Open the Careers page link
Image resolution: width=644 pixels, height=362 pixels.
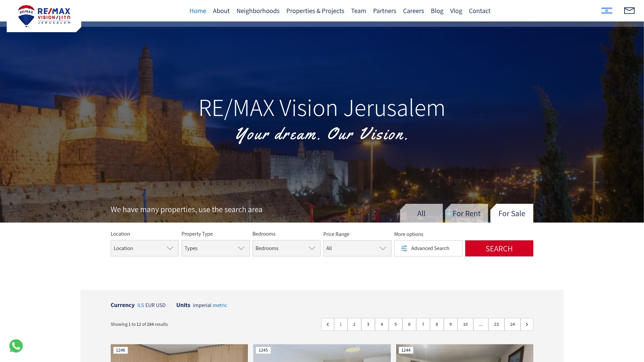414,11
